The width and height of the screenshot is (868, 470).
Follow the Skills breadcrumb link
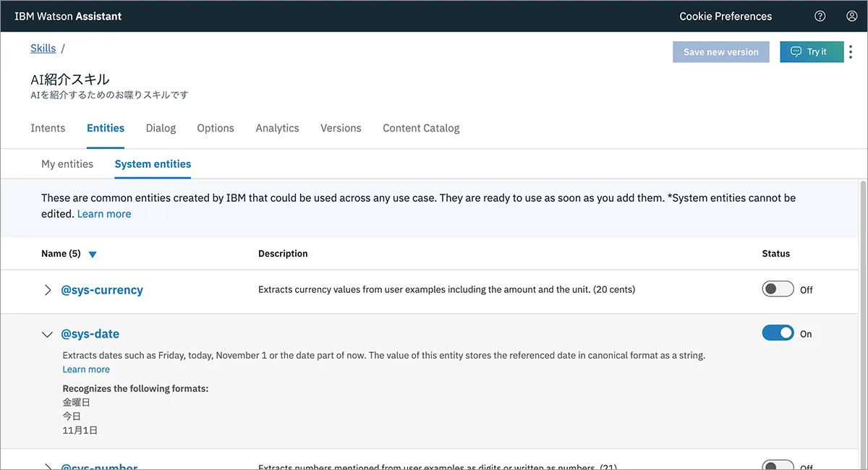coord(43,48)
